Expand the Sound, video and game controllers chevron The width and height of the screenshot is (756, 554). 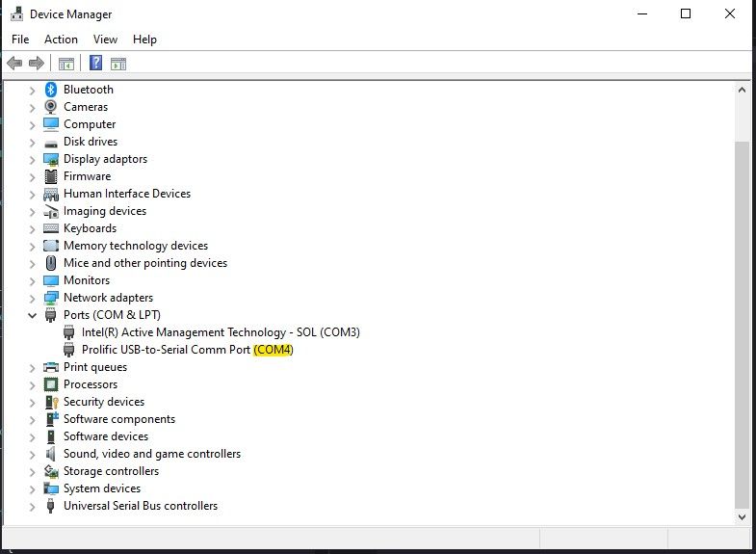[32, 455]
